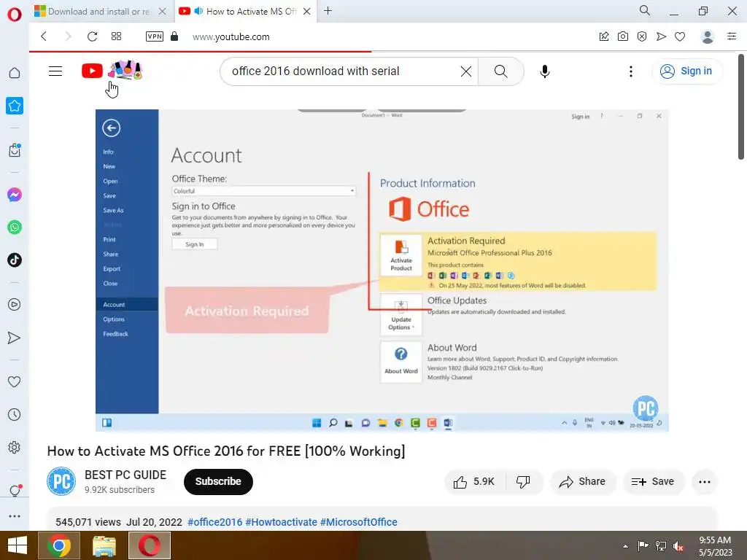Open sidebar Speed Dial star icon
This screenshot has height=560, width=747.
[15, 106]
